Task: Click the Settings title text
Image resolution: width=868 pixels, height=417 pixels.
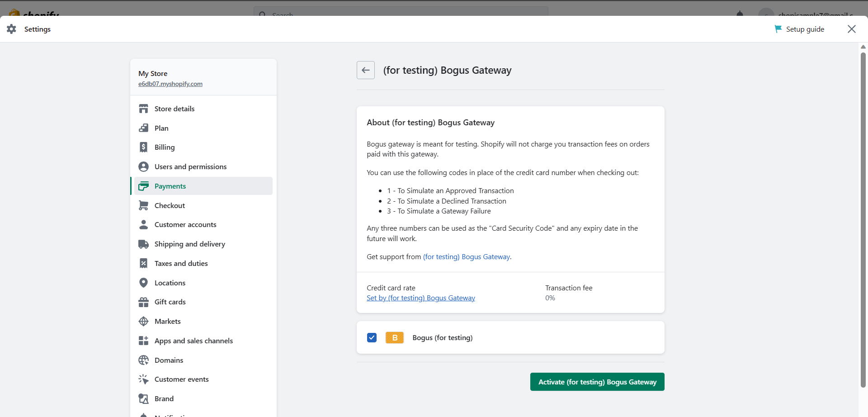Action: (x=38, y=29)
